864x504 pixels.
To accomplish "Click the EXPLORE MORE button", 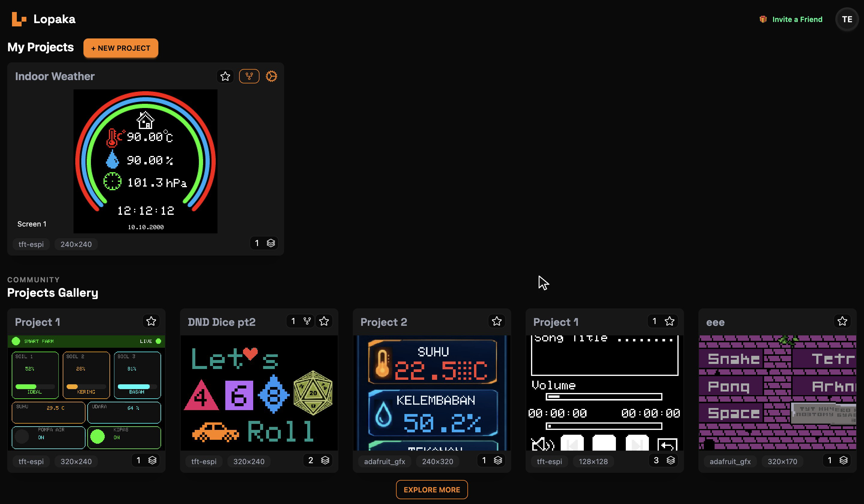I will (432, 490).
